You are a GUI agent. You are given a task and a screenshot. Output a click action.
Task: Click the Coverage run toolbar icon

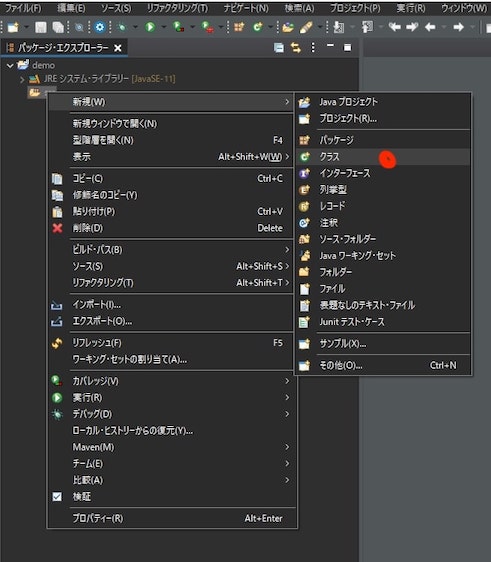tap(178, 27)
